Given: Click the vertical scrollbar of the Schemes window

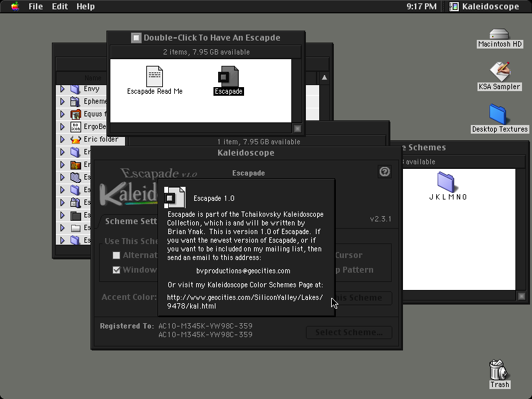Looking at the screenshot, I should click(522, 229).
